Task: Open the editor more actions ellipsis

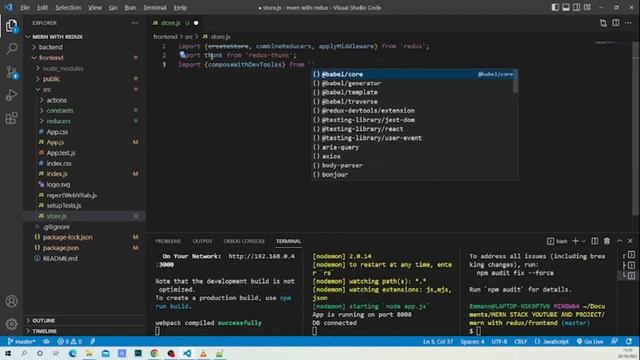Action: [628, 23]
